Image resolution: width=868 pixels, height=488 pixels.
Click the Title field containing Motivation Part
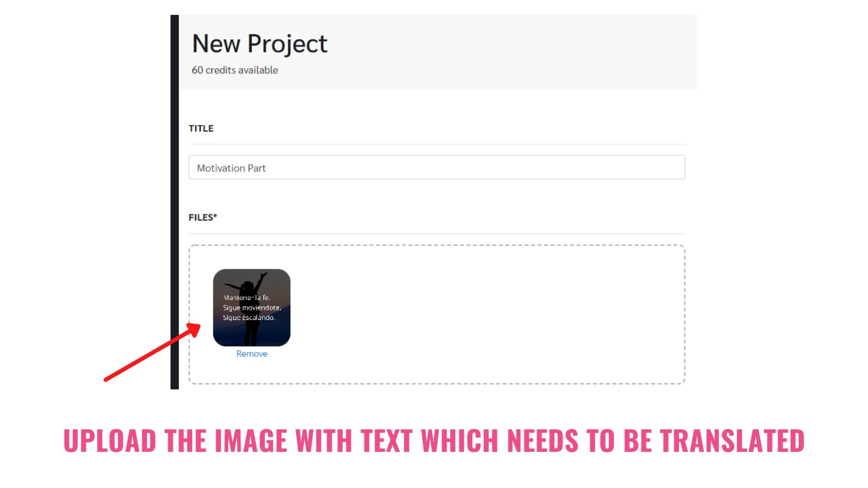pyautogui.click(x=437, y=167)
